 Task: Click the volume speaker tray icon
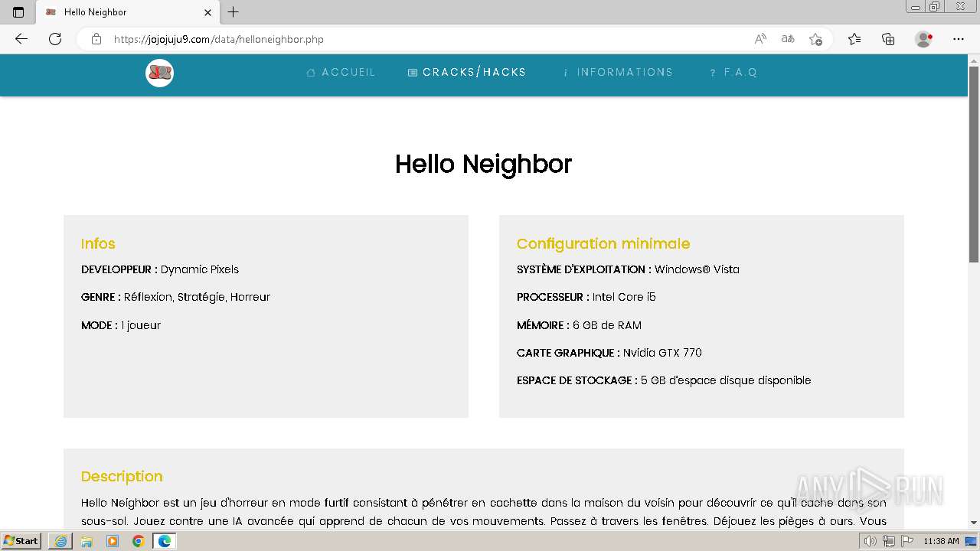870,541
